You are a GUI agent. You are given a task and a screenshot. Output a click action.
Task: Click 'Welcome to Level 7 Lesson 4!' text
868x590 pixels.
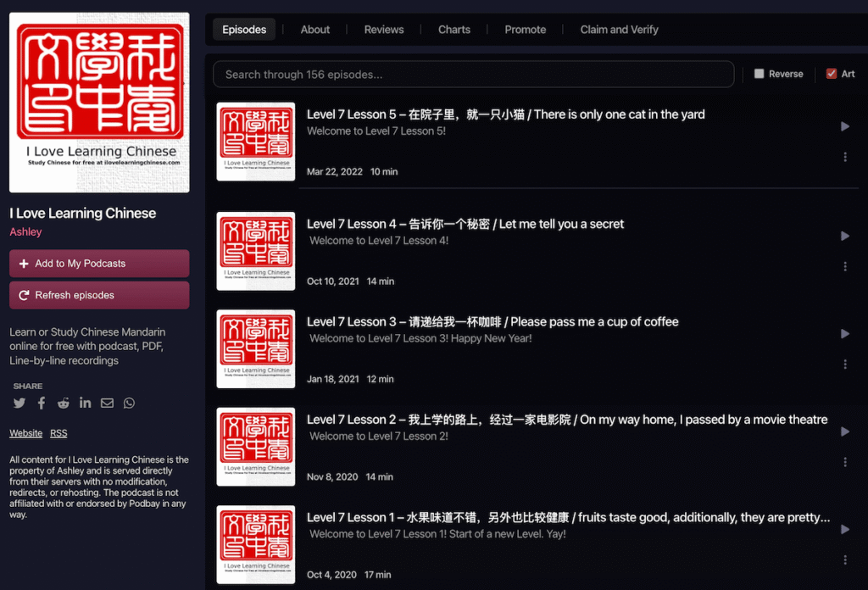(379, 241)
